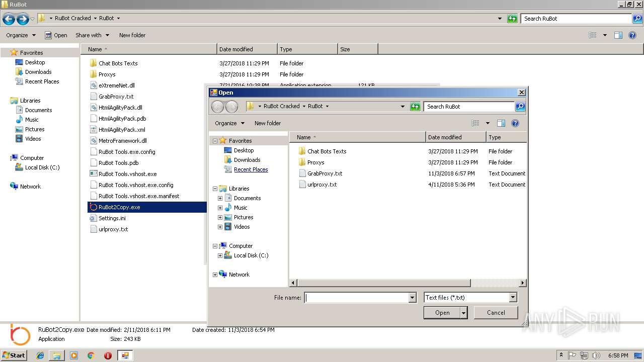Click the refresh icon in the Open dialog address bar
Image resolution: width=644 pixels, height=362 pixels.
click(x=415, y=107)
